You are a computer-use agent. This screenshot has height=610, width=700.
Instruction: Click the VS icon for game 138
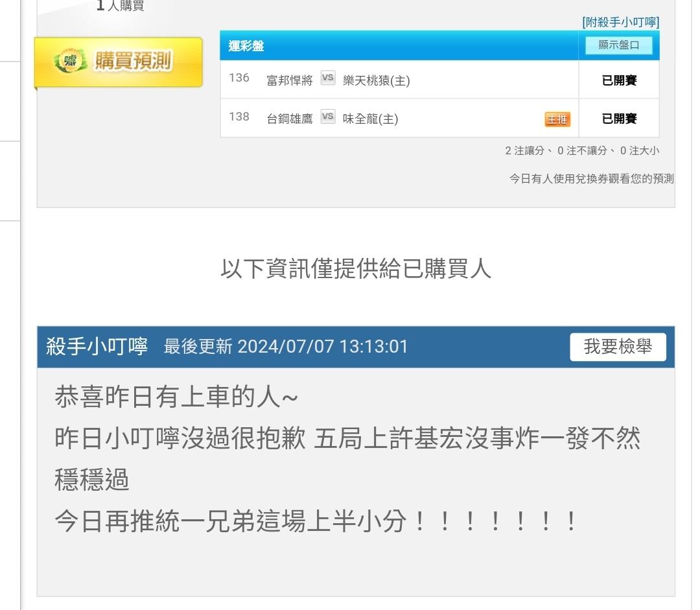(x=328, y=116)
